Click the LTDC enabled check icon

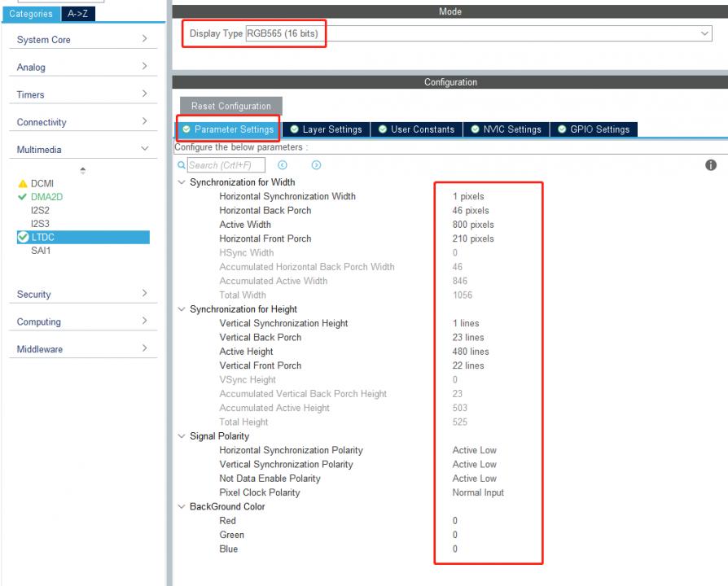[x=24, y=237]
